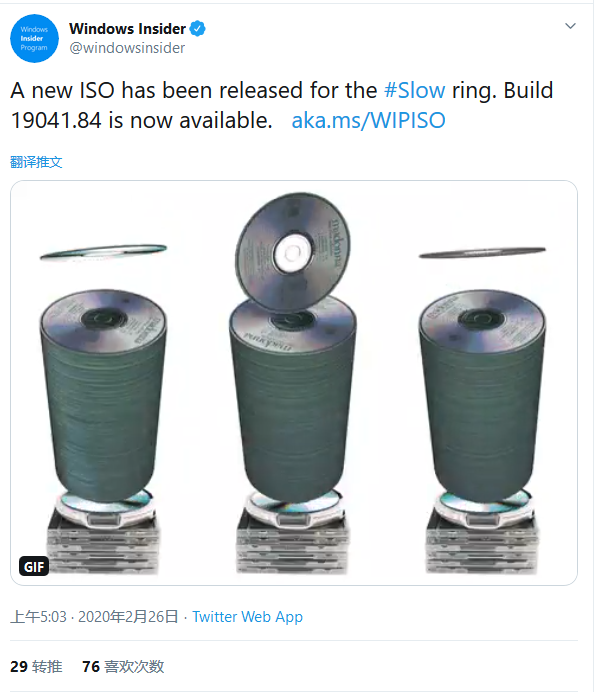Follow the aka.ms/WIPISO link
Viewport: 595px width, 692px height.
pyautogui.click(x=368, y=120)
